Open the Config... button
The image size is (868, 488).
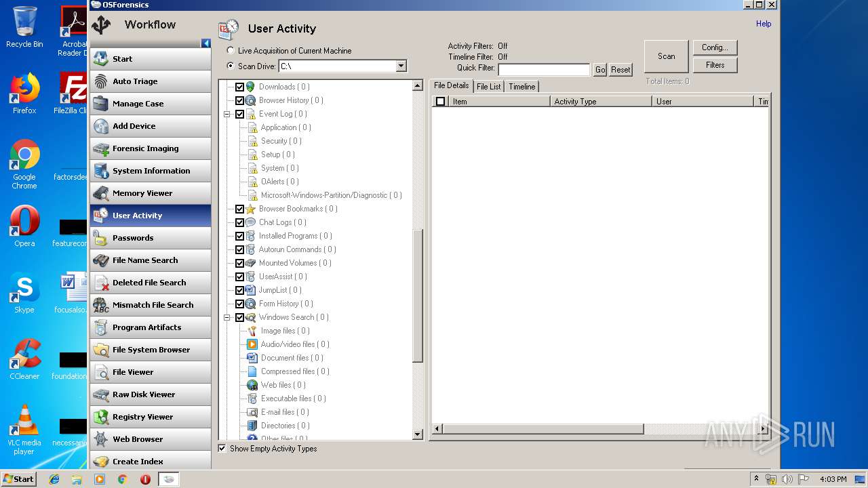[715, 47]
